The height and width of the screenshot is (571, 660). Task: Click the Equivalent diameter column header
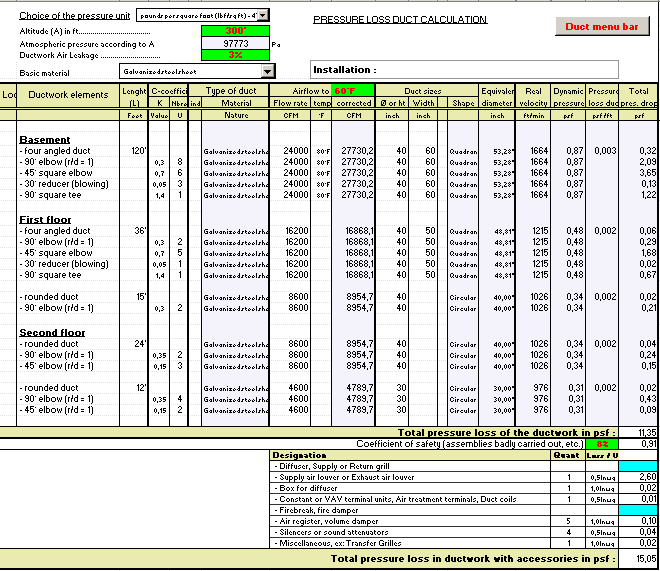point(497,96)
